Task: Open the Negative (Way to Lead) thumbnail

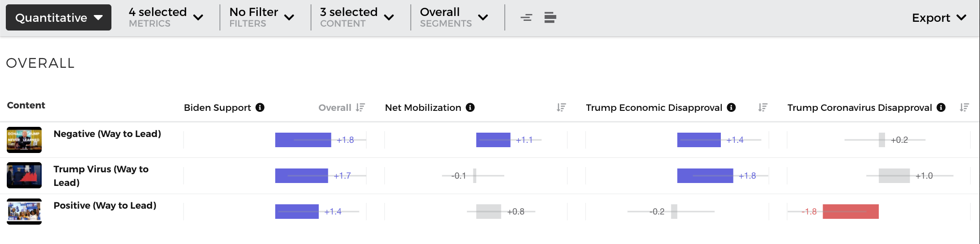Action: (24, 140)
